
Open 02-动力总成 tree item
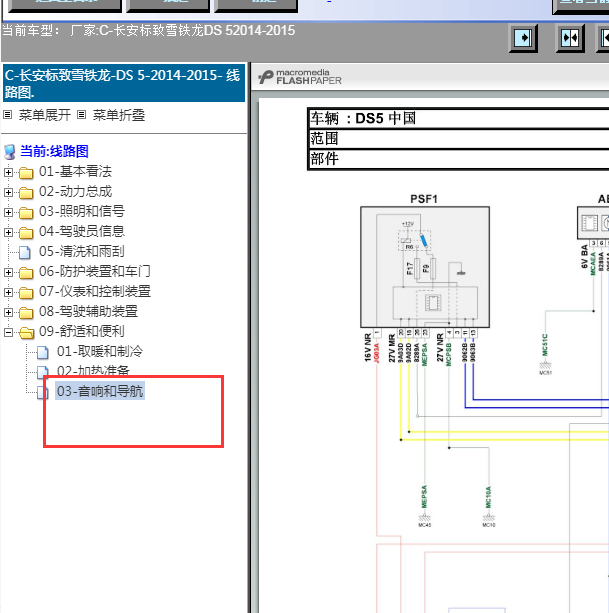coord(75,192)
